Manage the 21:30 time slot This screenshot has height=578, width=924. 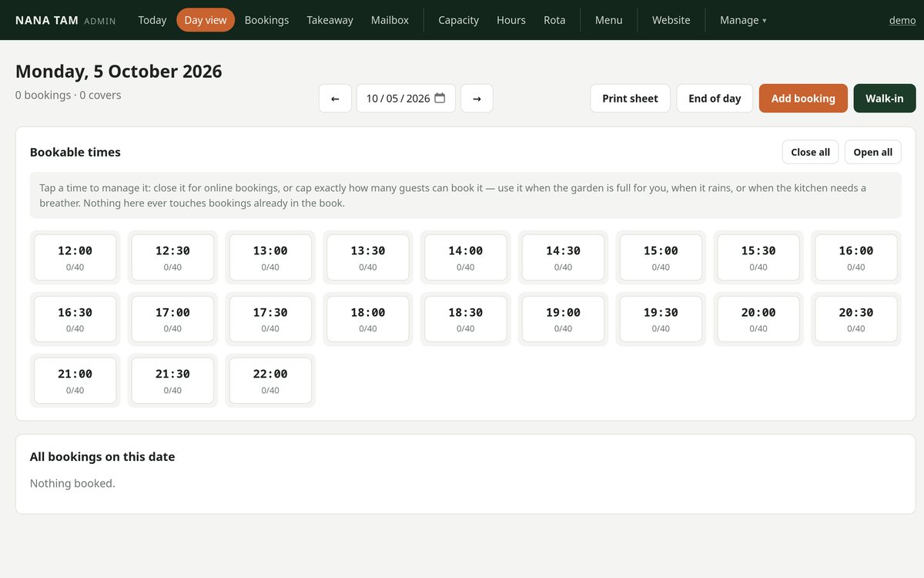point(172,381)
